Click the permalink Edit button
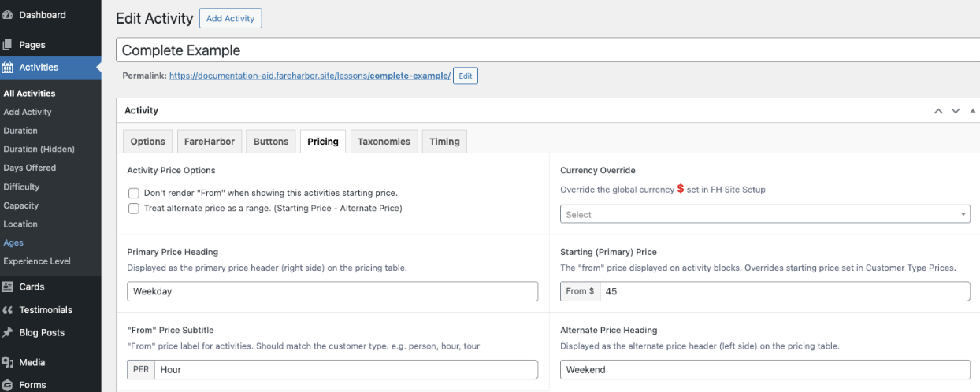Screen dimensions: 980x392 tap(466, 76)
